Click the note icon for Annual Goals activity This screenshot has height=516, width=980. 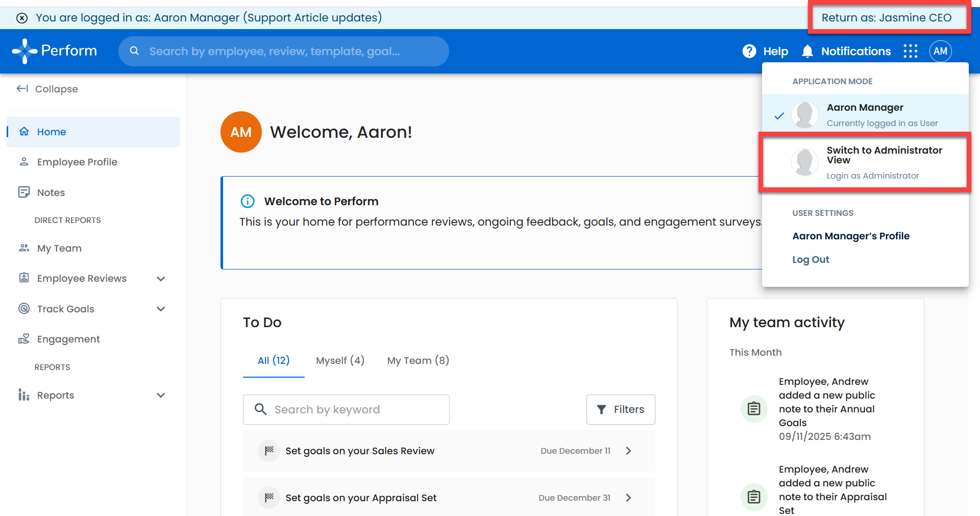pos(754,409)
